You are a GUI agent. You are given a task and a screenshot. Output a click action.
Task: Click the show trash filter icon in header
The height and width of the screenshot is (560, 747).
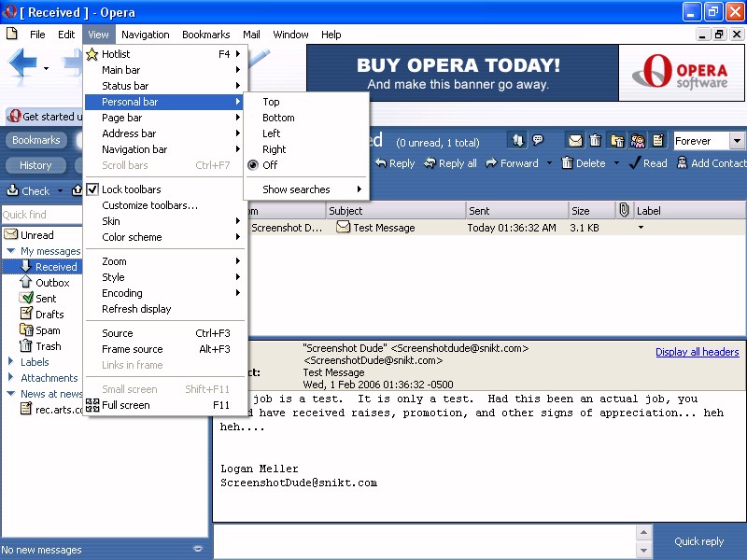coord(596,141)
